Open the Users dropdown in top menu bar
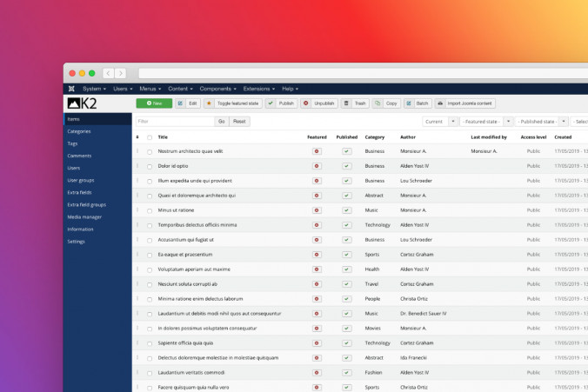Viewport: 588px width, 392px height. click(123, 89)
